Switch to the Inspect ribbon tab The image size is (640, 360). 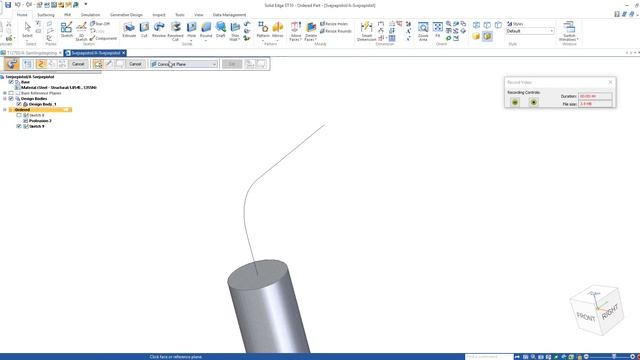pyautogui.click(x=159, y=15)
